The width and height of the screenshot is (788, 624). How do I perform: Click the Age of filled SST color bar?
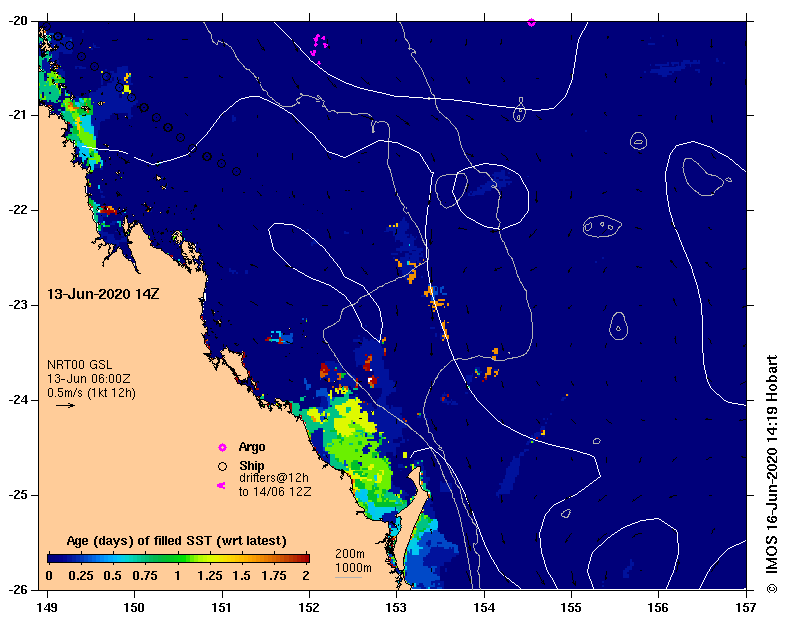point(178,558)
